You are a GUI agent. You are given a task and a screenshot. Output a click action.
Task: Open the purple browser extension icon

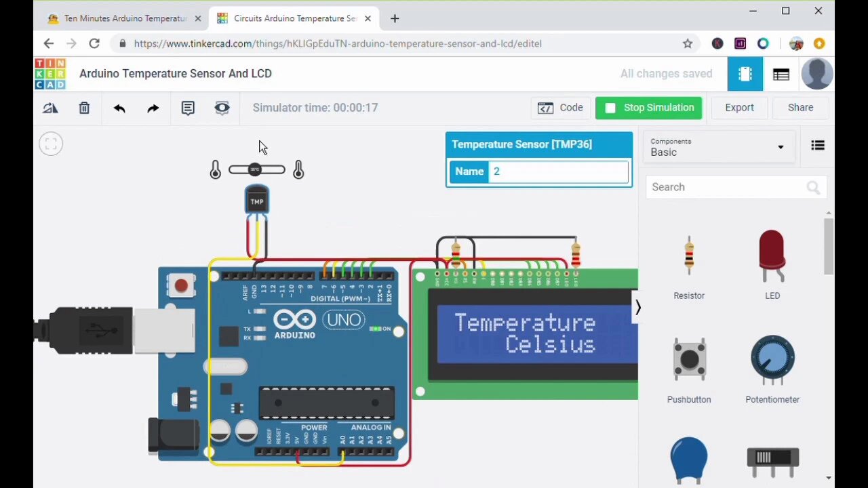741,43
